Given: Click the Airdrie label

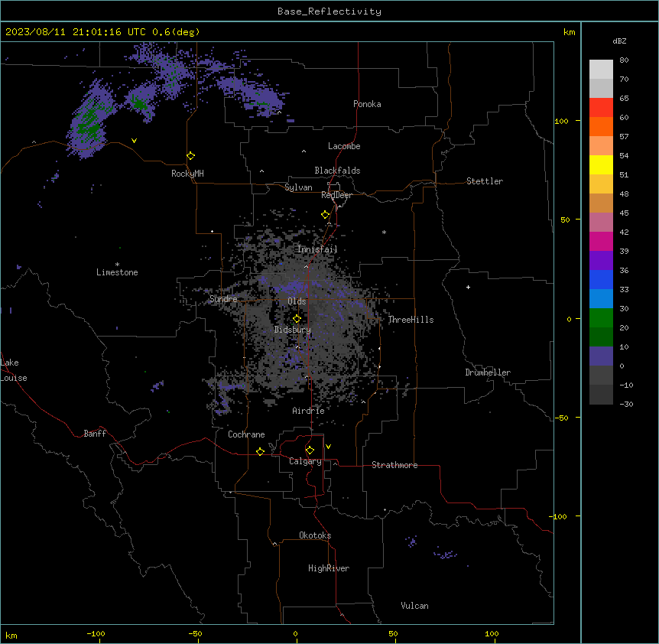Looking at the screenshot, I should (309, 411).
